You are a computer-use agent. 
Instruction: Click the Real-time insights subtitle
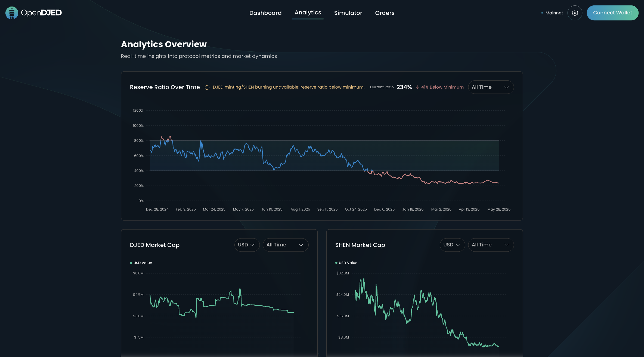[x=199, y=56]
